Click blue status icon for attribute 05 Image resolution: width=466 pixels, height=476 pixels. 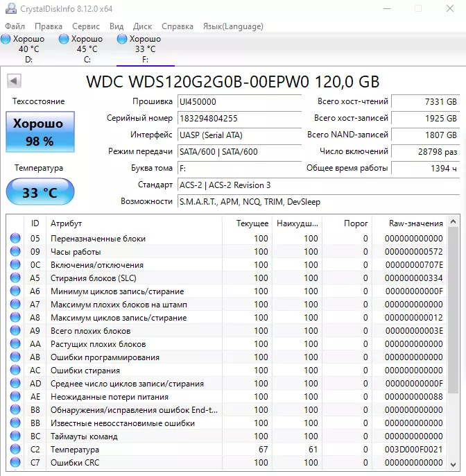(x=15, y=239)
